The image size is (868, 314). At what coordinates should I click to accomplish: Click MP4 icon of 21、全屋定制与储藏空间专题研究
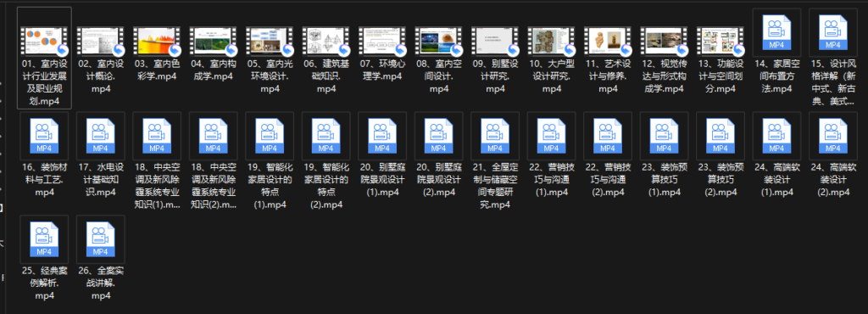coord(495,137)
